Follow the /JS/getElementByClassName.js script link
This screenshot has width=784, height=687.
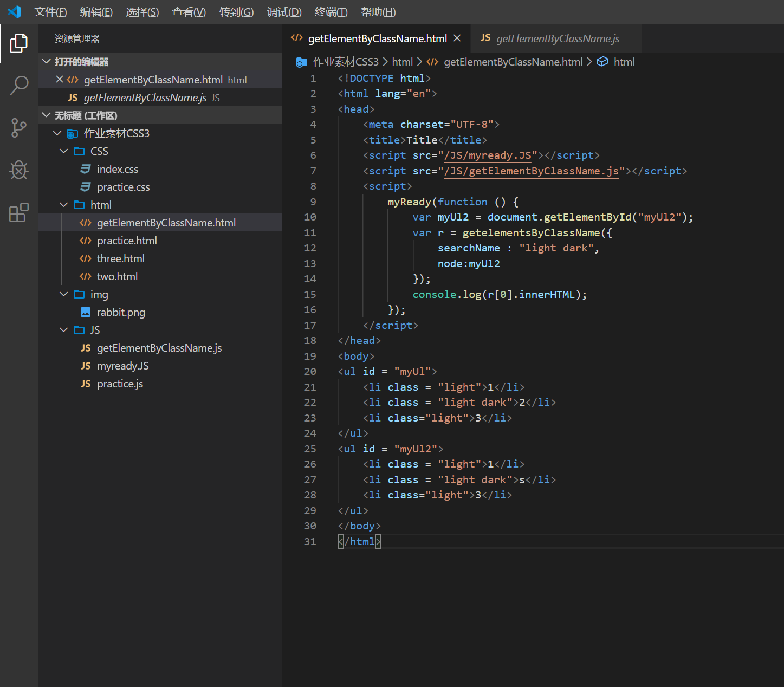click(532, 171)
